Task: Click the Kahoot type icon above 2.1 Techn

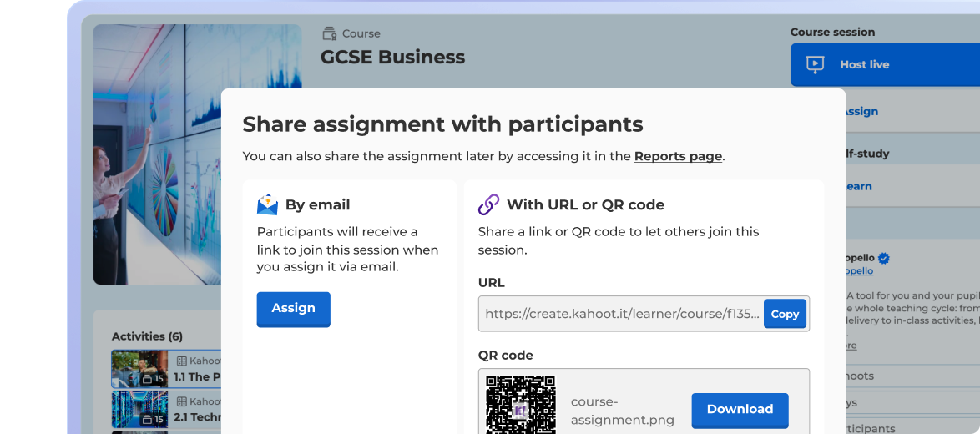Action: pyautogui.click(x=182, y=401)
